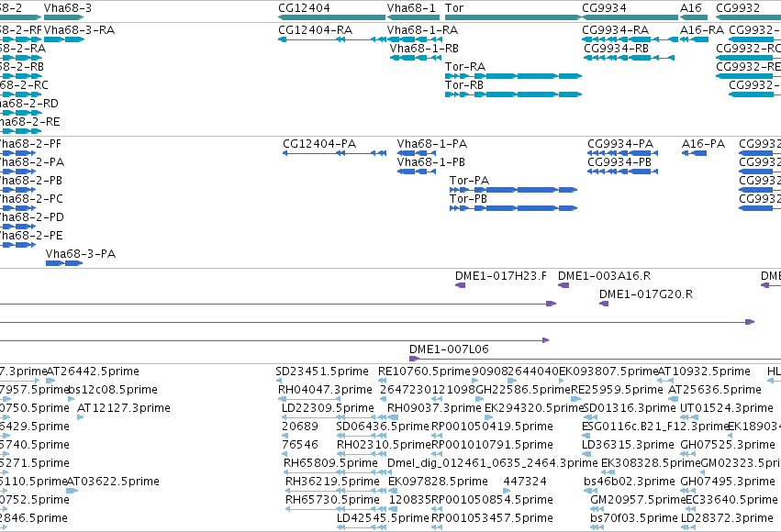Click the EK097828.5prime EST label
The image size is (781, 532).
tap(438, 482)
